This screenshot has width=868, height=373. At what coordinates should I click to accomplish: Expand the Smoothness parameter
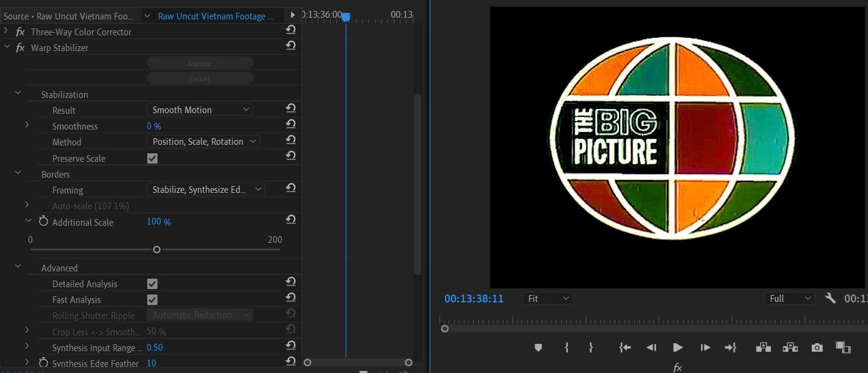27,125
